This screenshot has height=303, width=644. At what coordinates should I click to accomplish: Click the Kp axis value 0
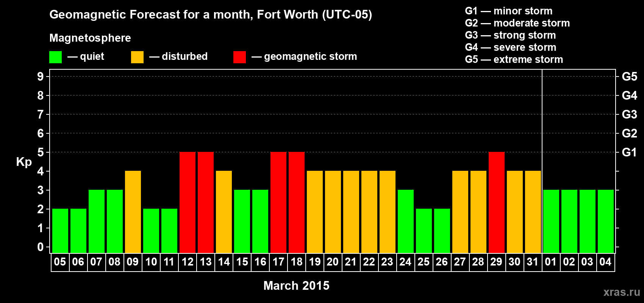(41, 247)
